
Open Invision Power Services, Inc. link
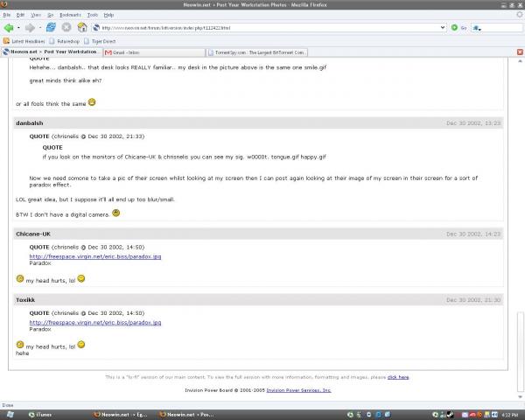click(x=298, y=390)
